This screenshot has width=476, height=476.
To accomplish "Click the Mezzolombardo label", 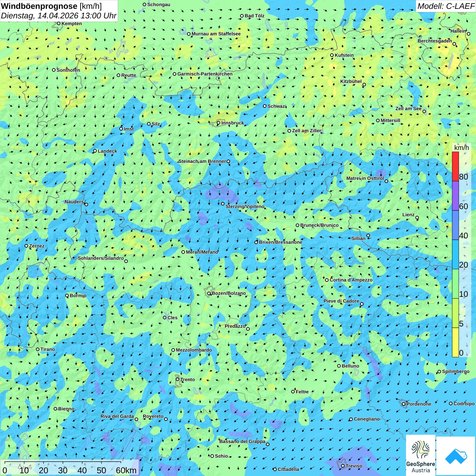I will tap(194, 350).
